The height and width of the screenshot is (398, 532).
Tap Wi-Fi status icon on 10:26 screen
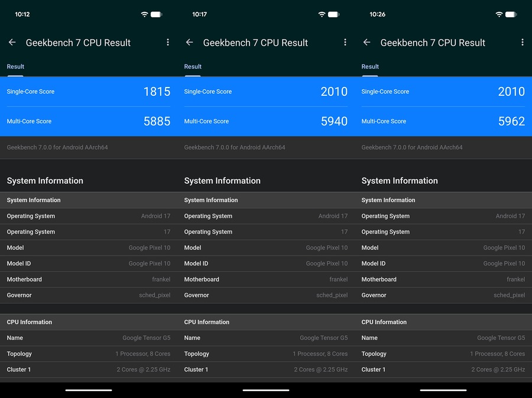click(499, 14)
